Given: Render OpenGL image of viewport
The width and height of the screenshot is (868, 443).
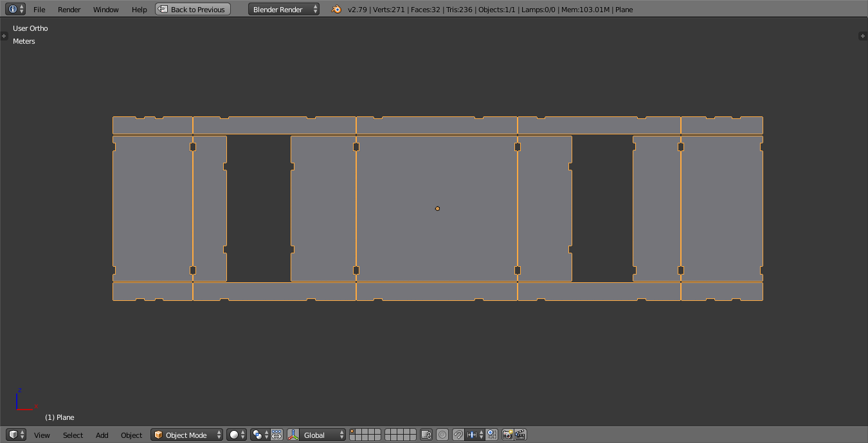Looking at the screenshot, I should point(507,435).
